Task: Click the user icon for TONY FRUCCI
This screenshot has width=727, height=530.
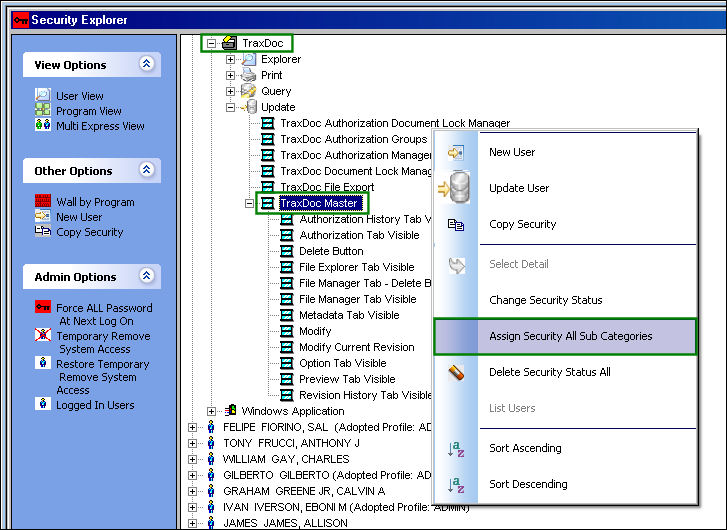Action: click(x=211, y=443)
